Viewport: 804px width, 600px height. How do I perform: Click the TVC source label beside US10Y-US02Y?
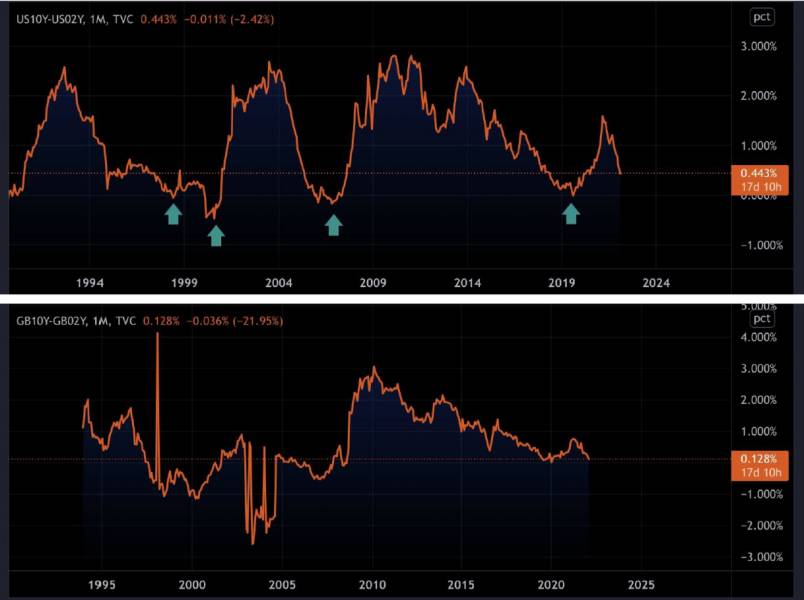coord(123,19)
